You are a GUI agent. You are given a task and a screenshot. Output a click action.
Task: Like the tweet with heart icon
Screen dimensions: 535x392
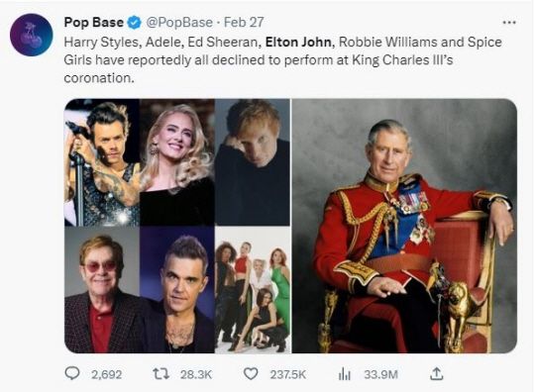251,374
